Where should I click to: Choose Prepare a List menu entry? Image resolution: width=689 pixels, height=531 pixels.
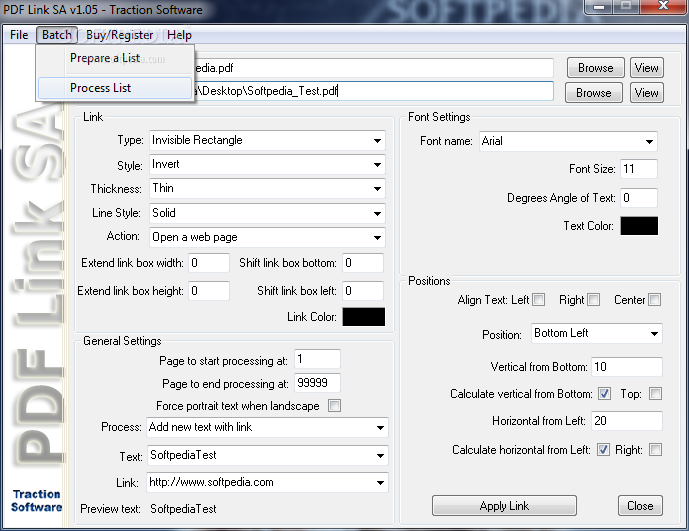115,58
